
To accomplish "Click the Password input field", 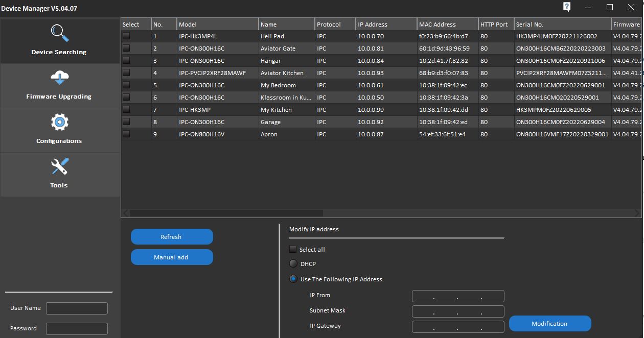I will (77, 328).
